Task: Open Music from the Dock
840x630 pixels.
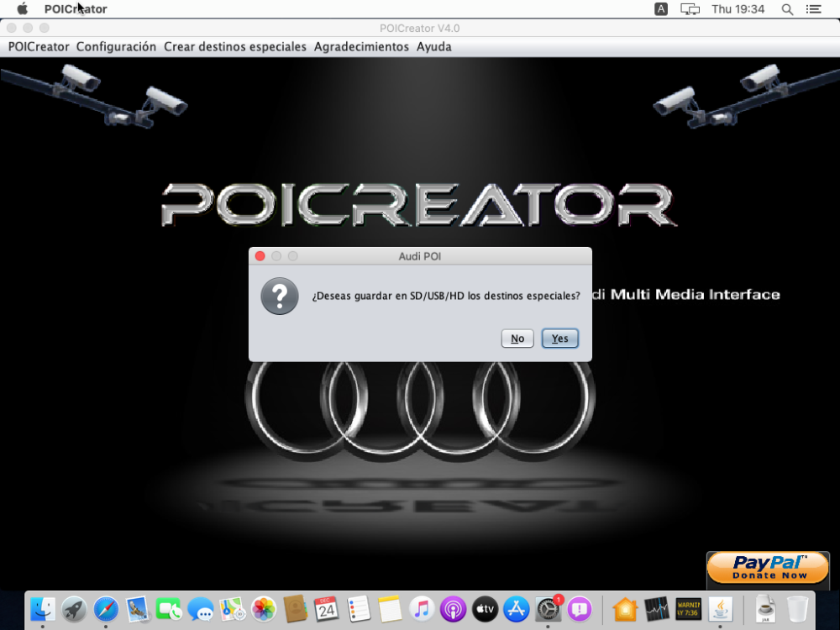Action: 422,609
